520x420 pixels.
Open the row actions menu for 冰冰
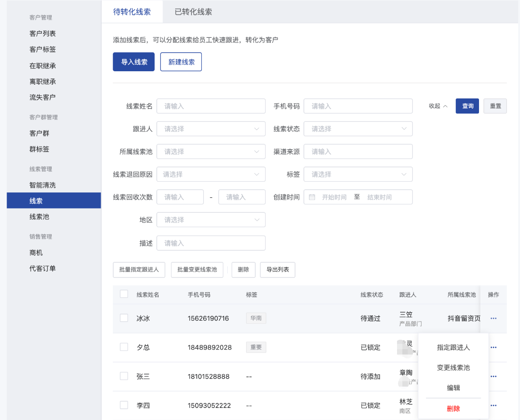493,318
